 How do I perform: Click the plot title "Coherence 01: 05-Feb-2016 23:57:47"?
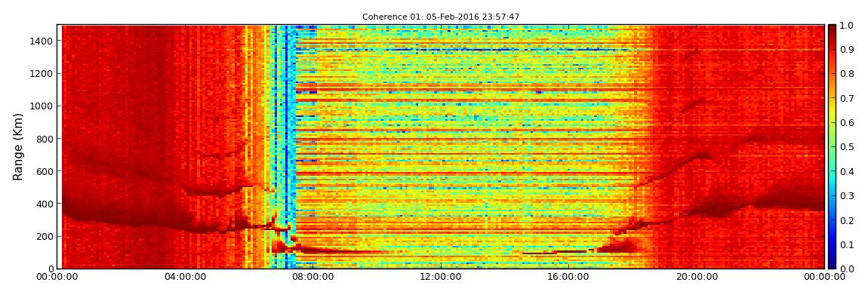point(441,17)
